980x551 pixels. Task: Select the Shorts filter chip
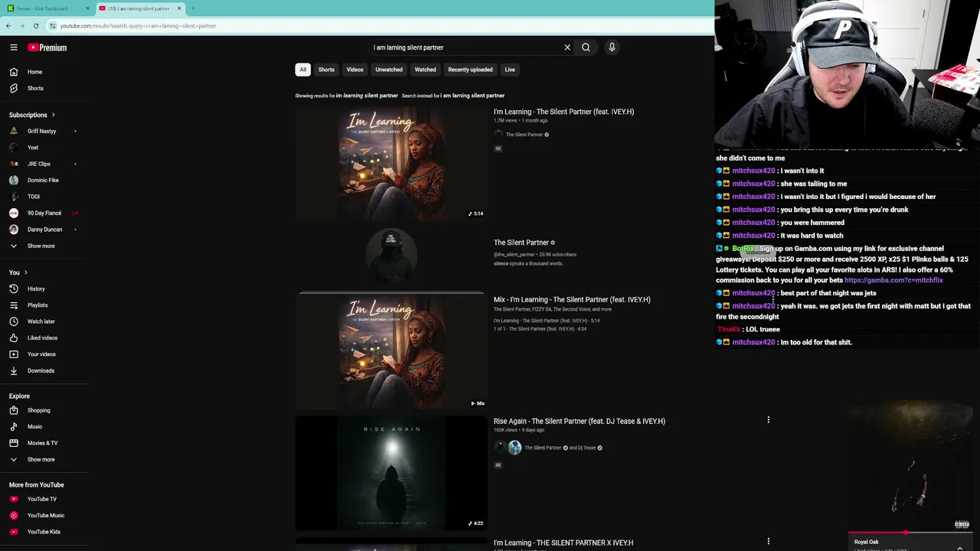tap(326, 70)
